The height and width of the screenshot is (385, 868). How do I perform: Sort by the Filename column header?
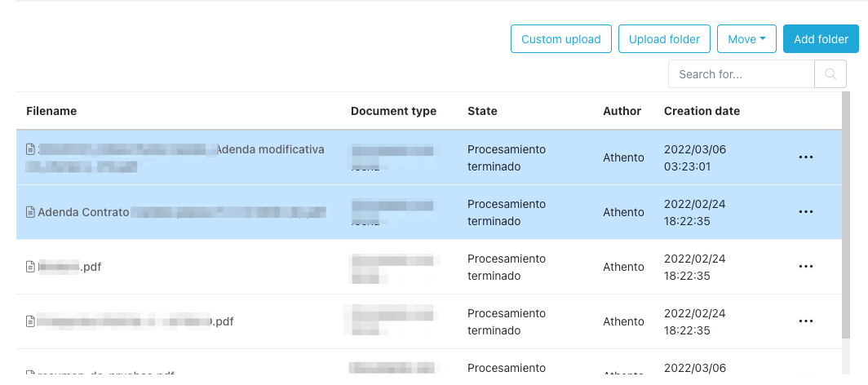pyautogui.click(x=51, y=111)
